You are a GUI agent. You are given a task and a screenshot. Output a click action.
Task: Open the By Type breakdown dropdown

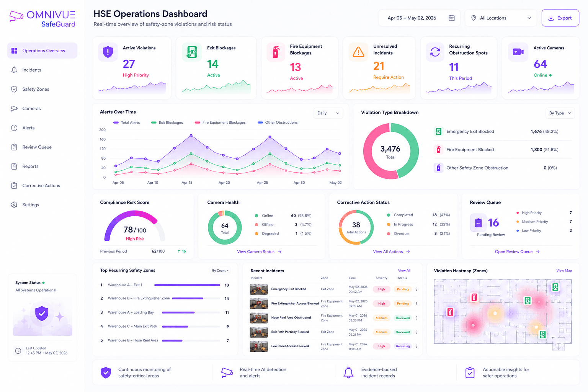click(x=560, y=113)
